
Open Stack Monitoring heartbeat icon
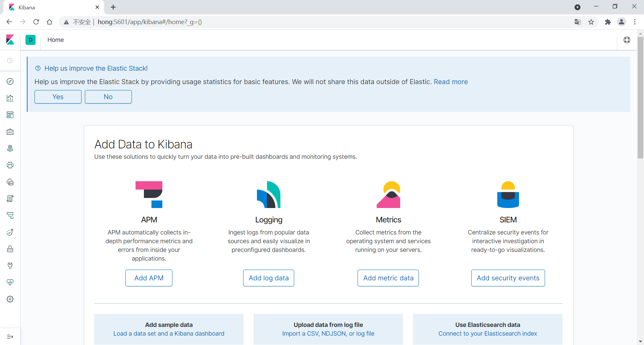click(x=10, y=282)
